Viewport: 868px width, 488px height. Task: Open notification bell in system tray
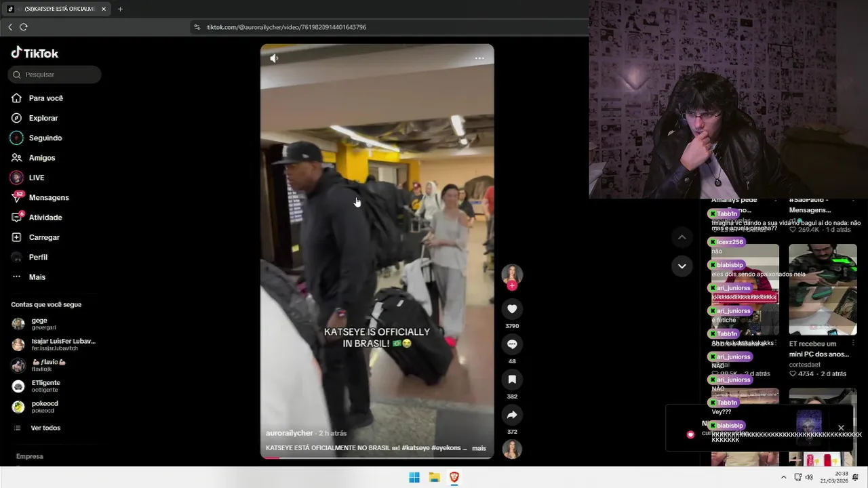pos(856,477)
